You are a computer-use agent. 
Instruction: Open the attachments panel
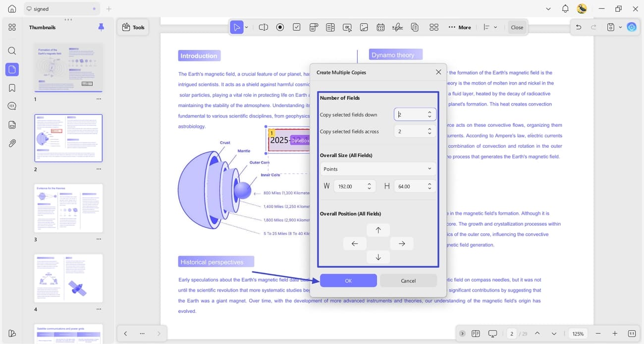click(x=12, y=143)
